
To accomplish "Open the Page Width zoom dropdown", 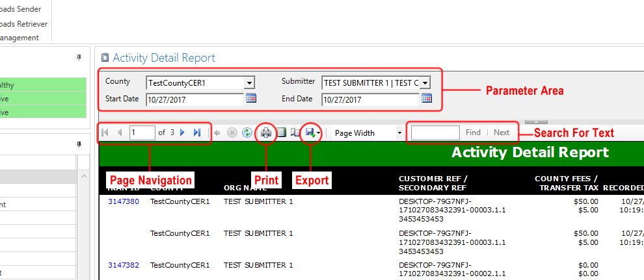I will point(399,133).
